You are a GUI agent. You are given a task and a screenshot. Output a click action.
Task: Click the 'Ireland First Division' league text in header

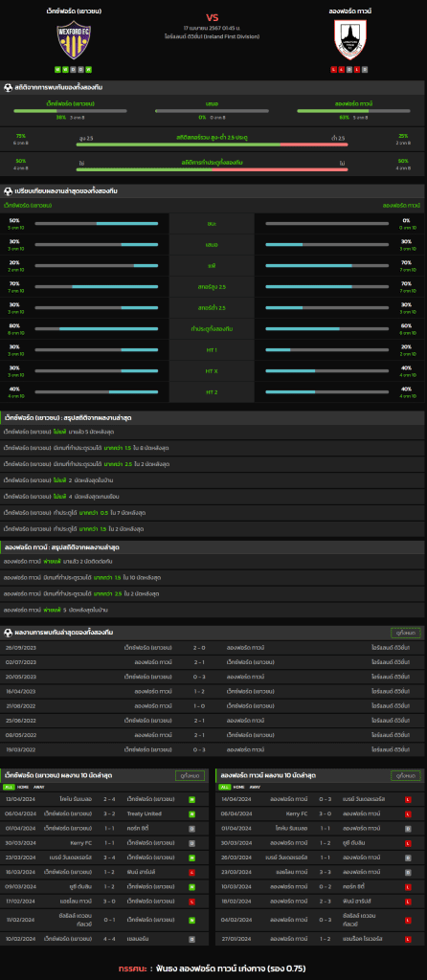[x=213, y=36]
